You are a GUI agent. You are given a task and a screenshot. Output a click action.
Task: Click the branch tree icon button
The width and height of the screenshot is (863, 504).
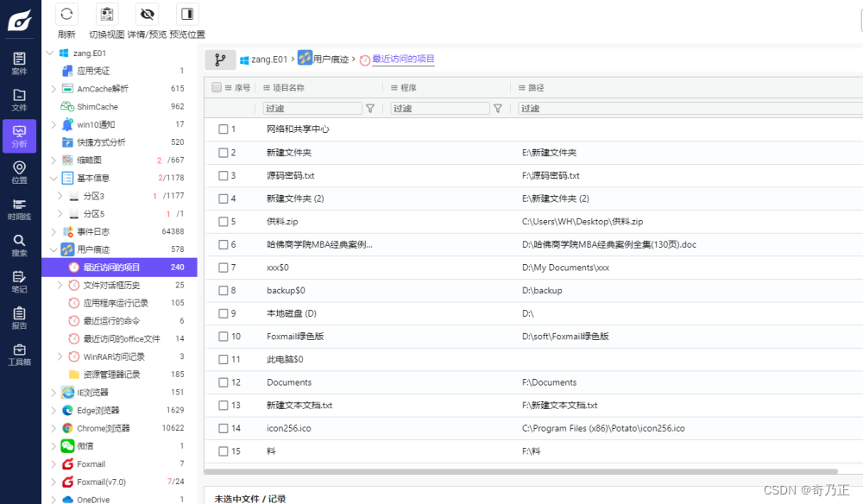pyautogui.click(x=220, y=60)
